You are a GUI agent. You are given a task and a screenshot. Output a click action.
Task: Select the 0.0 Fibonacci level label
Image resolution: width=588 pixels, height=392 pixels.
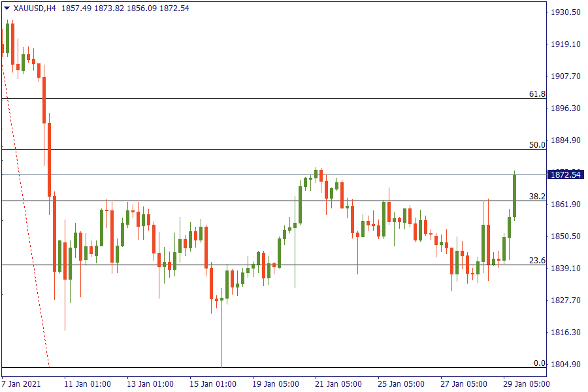point(539,363)
